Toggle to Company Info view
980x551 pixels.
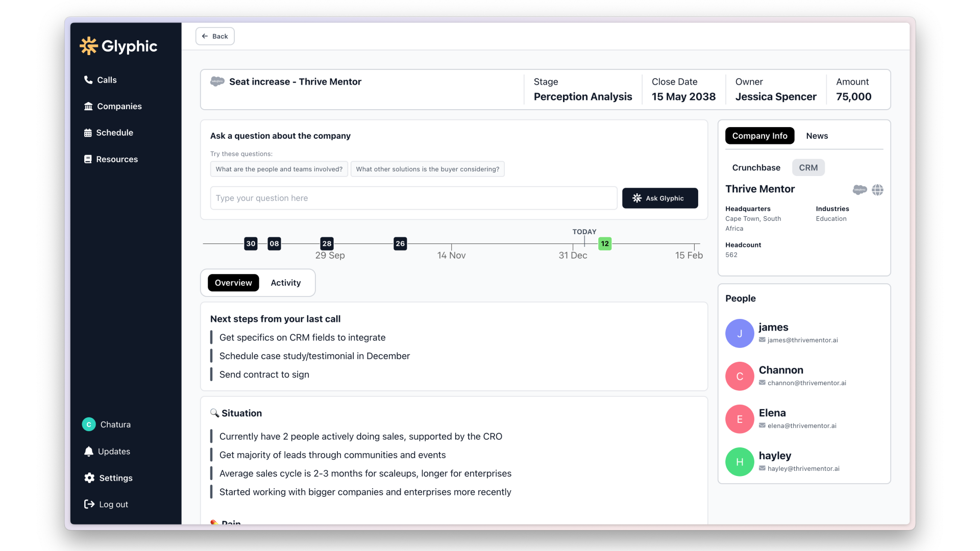click(759, 136)
